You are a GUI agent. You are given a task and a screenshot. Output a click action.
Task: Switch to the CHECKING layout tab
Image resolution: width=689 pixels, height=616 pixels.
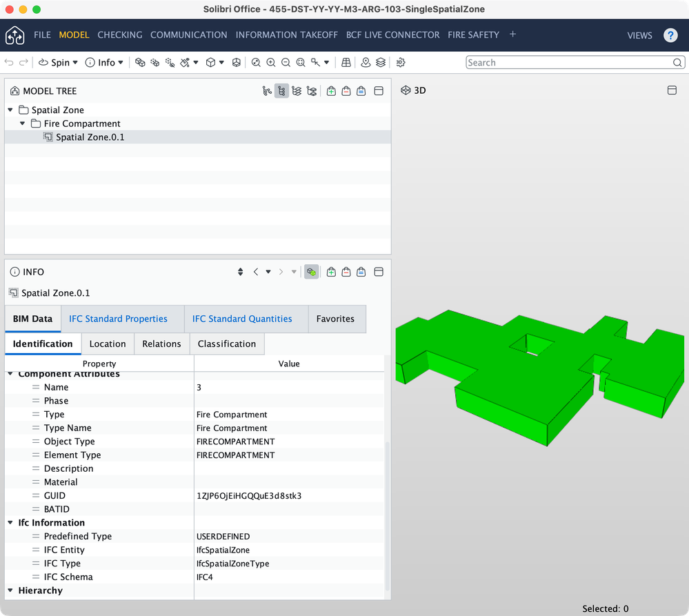[x=120, y=34]
